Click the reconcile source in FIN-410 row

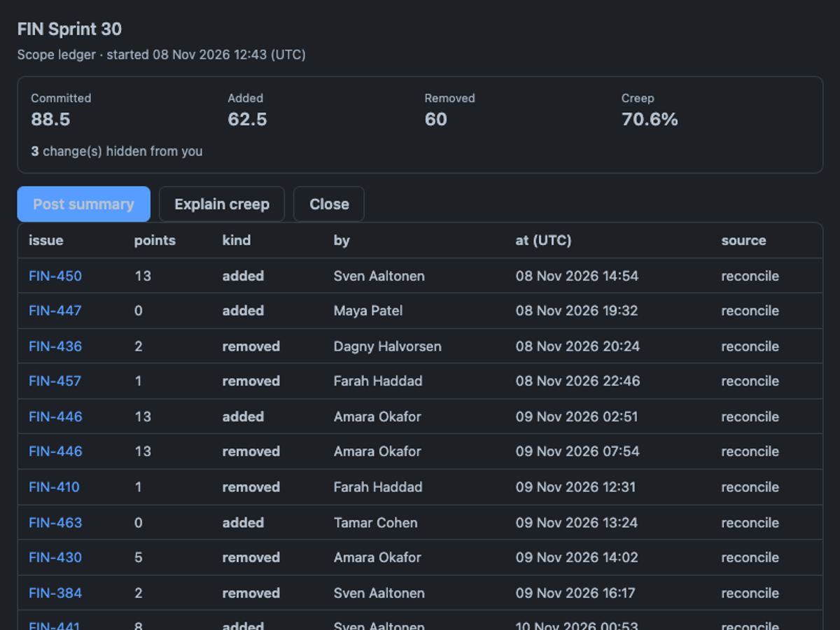click(x=750, y=487)
